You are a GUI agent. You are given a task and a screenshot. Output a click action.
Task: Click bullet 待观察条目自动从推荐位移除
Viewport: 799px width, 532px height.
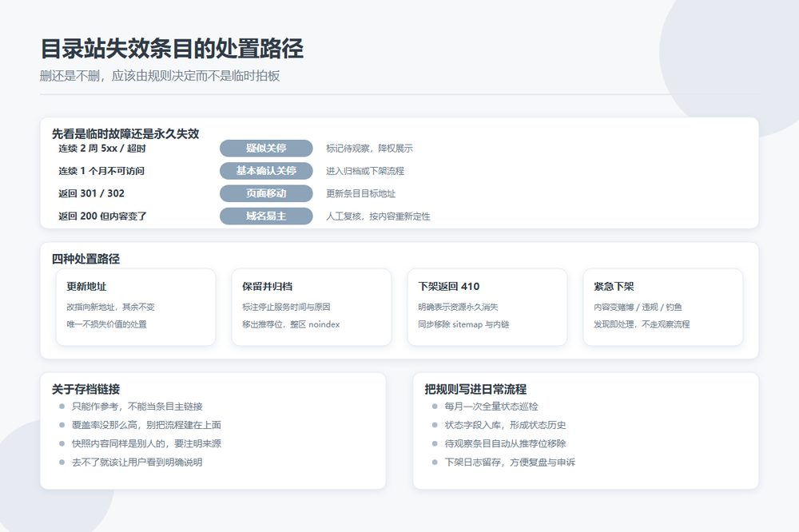coord(506,443)
